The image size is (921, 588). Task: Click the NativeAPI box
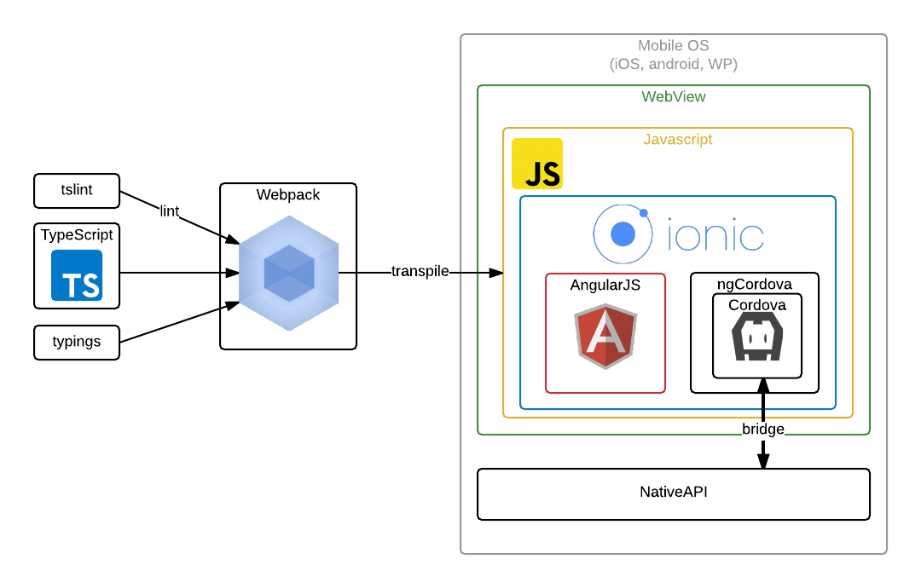pyautogui.click(x=674, y=493)
